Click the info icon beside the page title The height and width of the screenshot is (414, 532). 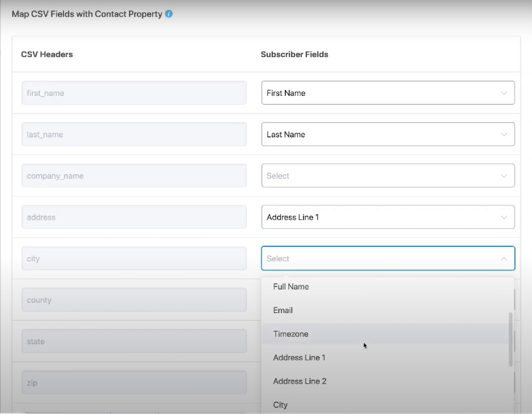pyautogui.click(x=169, y=14)
